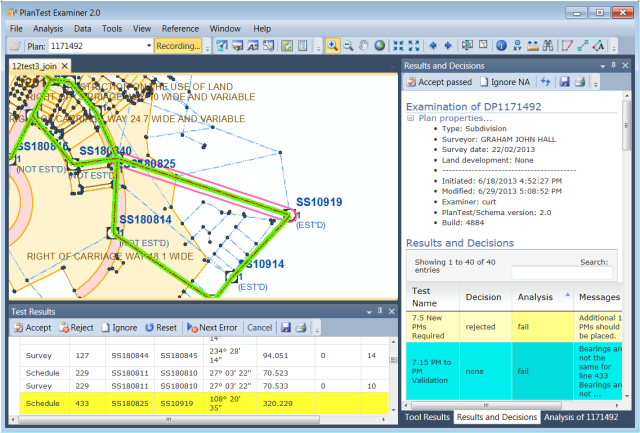Click the Ignore NA button

[x=505, y=82]
